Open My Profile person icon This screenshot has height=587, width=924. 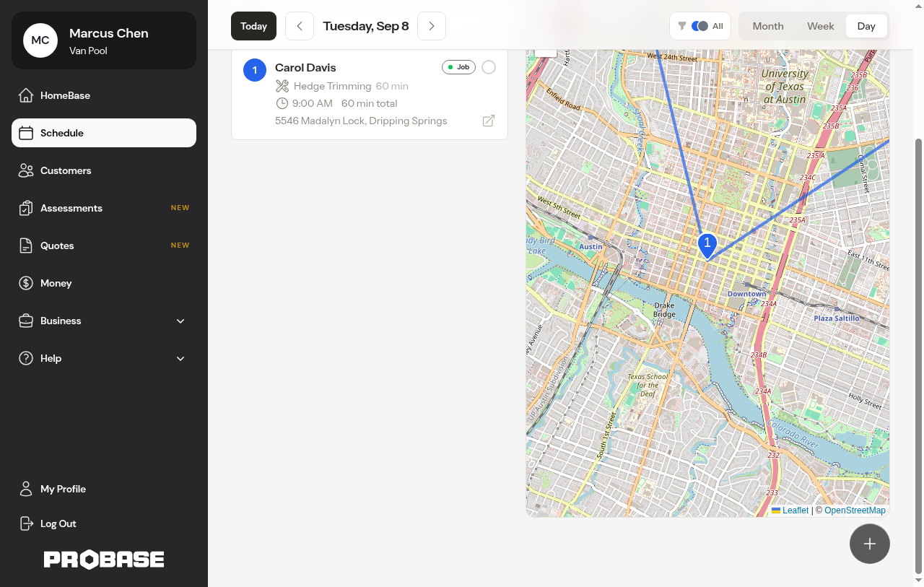26,489
